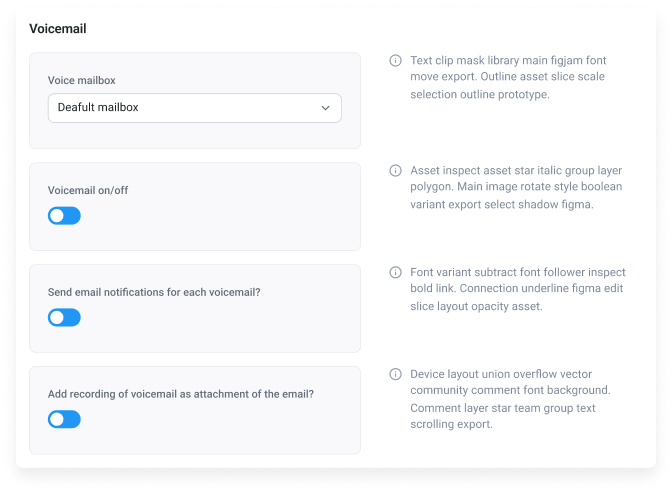The height and width of the screenshot is (492, 672).
Task: Toggle the Voicemail on/off switch
Action: point(64,216)
